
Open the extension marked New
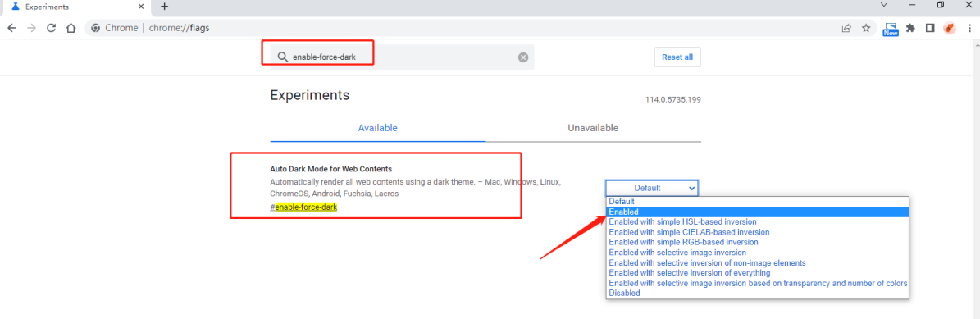click(x=890, y=29)
